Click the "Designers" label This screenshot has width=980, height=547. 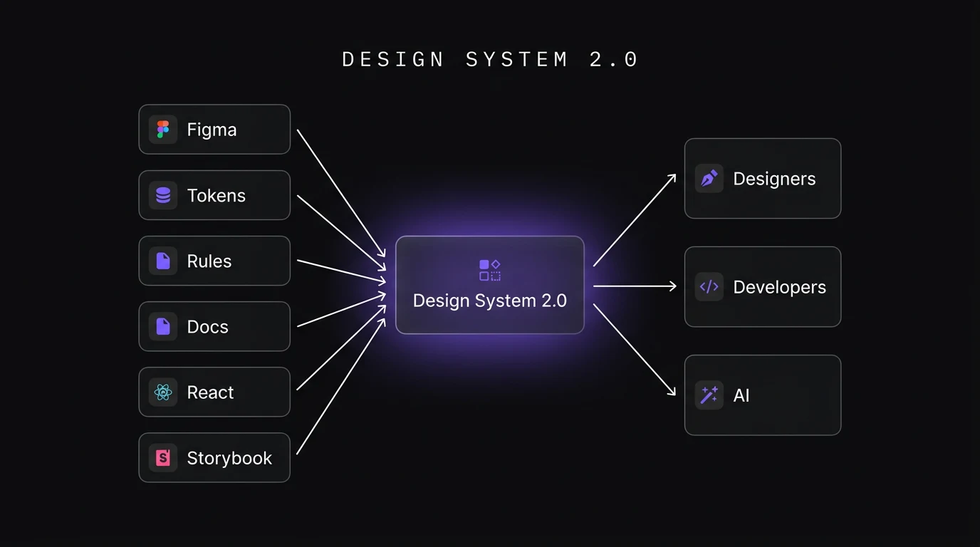click(x=774, y=179)
